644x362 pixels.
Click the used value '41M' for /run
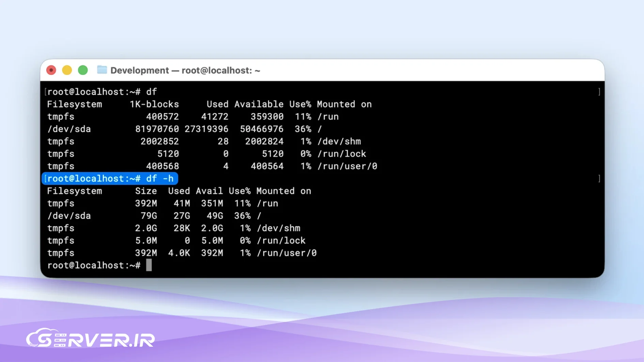pyautogui.click(x=182, y=203)
